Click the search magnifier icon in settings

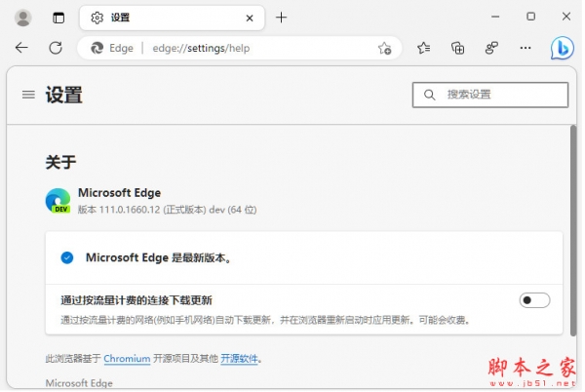(x=429, y=95)
